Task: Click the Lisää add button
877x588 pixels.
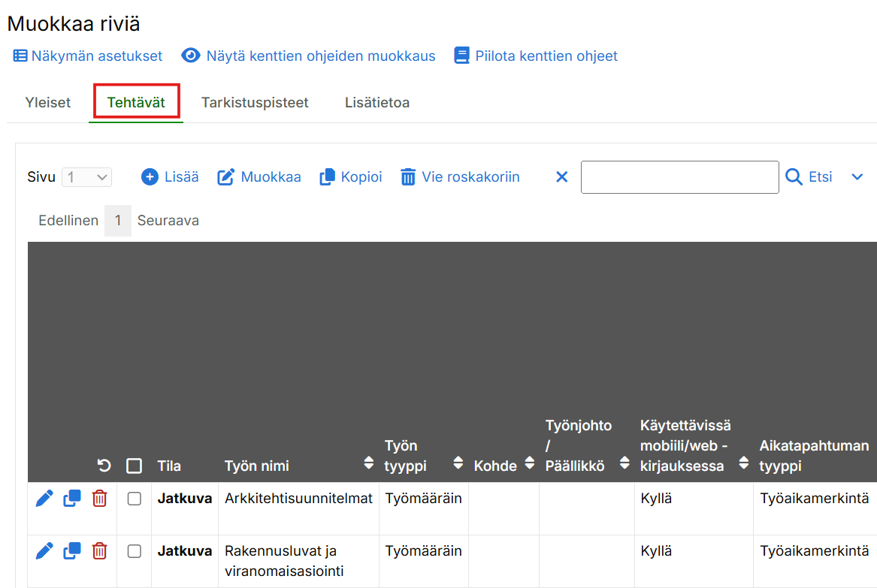Action: click(170, 177)
